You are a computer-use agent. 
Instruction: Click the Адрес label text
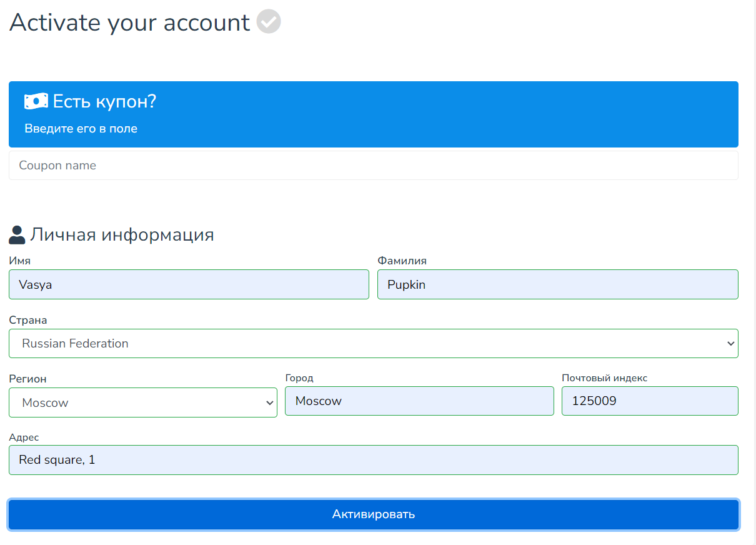tap(24, 437)
